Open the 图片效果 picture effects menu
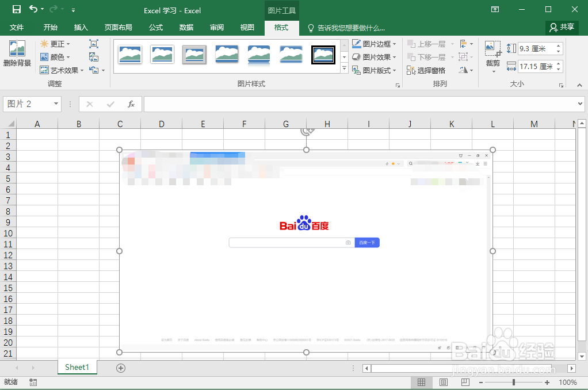Screen dimensions: 588x390 click(374, 57)
